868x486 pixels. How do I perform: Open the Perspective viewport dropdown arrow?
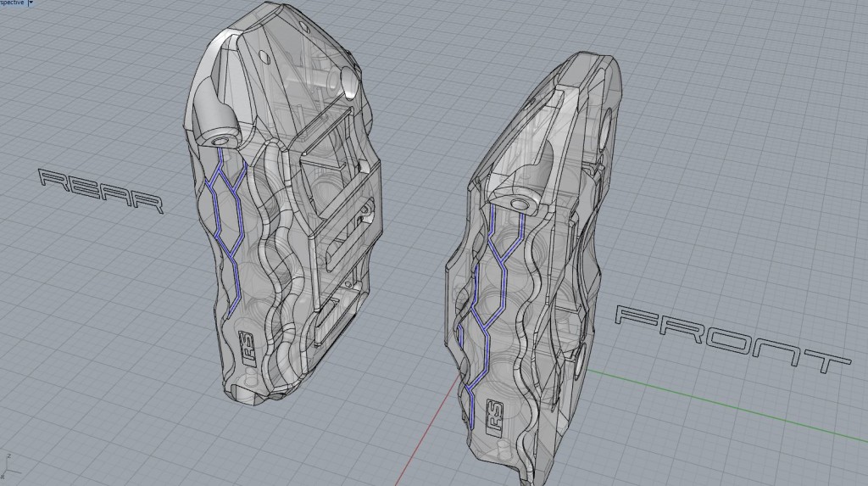[31, 3]
